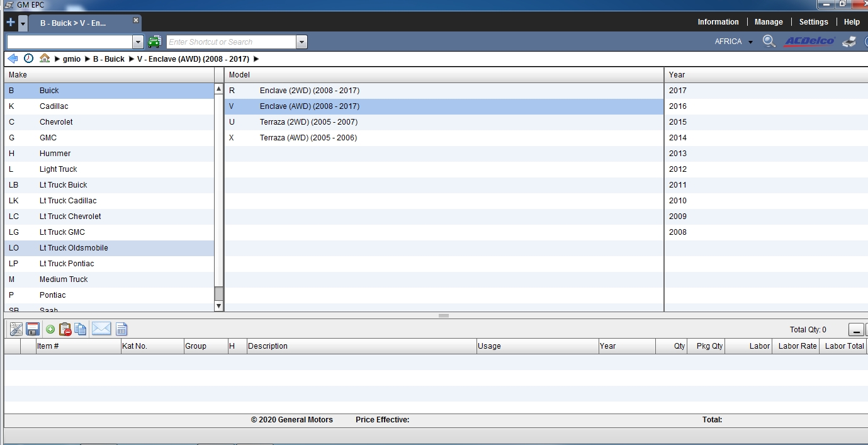Select Pontiac make
868x445 pixels.
pos(110,295)
